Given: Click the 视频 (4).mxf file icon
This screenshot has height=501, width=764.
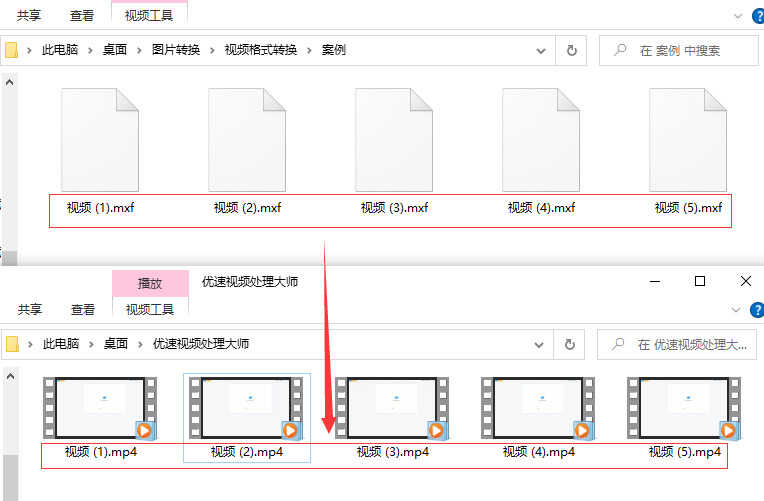Looking at the screenshot, I should click(541, 140).
